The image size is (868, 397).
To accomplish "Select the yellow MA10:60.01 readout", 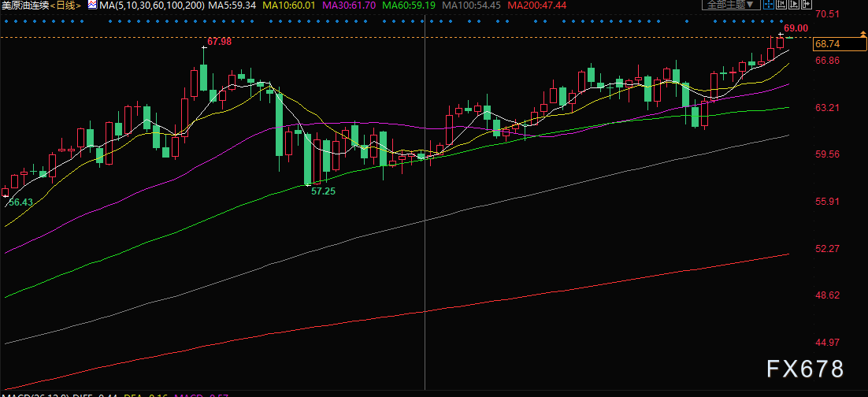I will (x=288, y=6).
